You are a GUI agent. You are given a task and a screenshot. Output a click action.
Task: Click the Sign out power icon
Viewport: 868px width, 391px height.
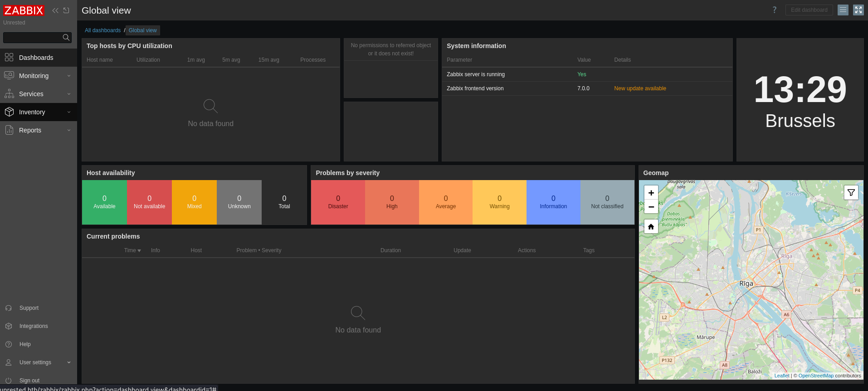click(x=9, y=381)
